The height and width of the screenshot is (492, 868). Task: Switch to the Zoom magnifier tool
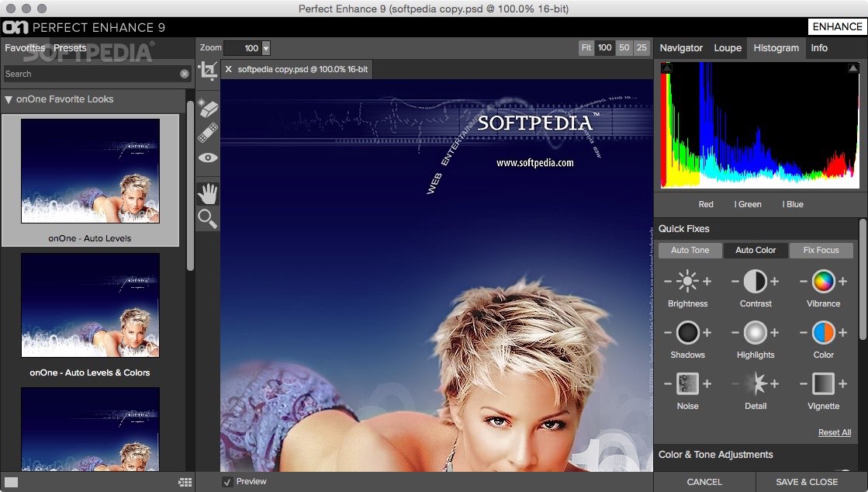[206, 219]
